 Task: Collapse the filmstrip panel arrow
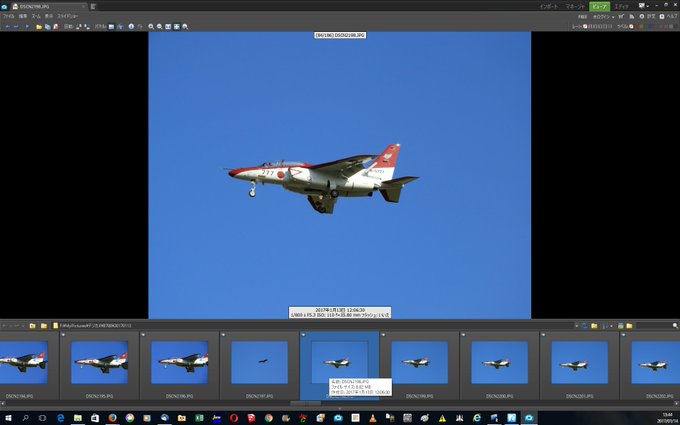coord(340,408)
